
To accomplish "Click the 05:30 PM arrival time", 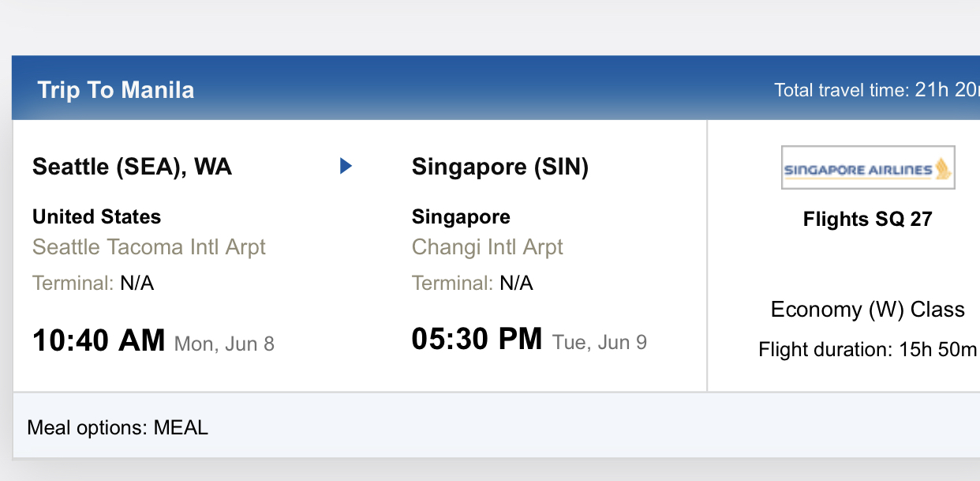I will [x=477, y=339].
